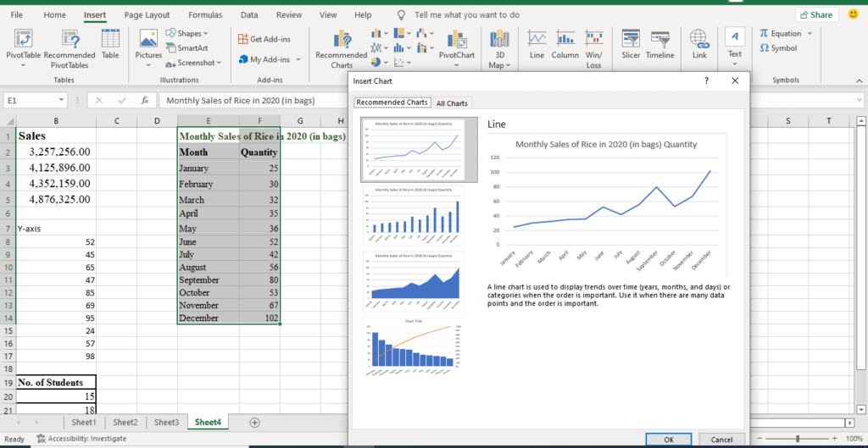The width and height of the screenshot is (868, 448).
Task: Select column D header
Action: (x=157, y=120)
